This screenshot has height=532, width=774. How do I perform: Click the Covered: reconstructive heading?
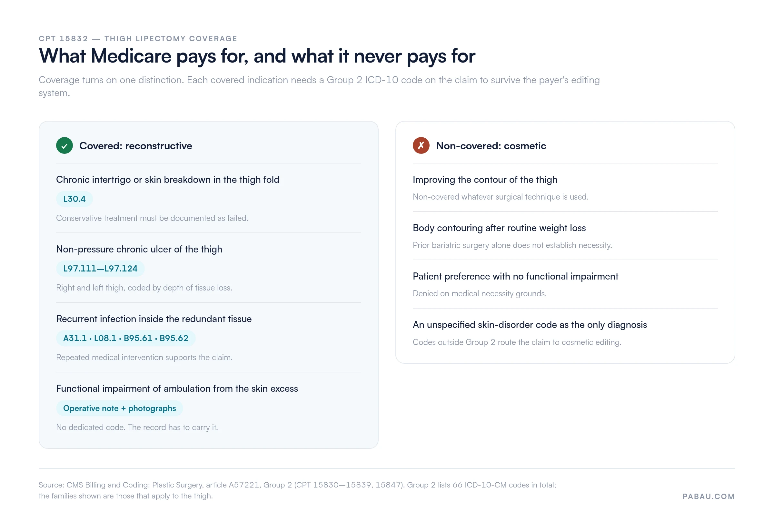(136, 146)
